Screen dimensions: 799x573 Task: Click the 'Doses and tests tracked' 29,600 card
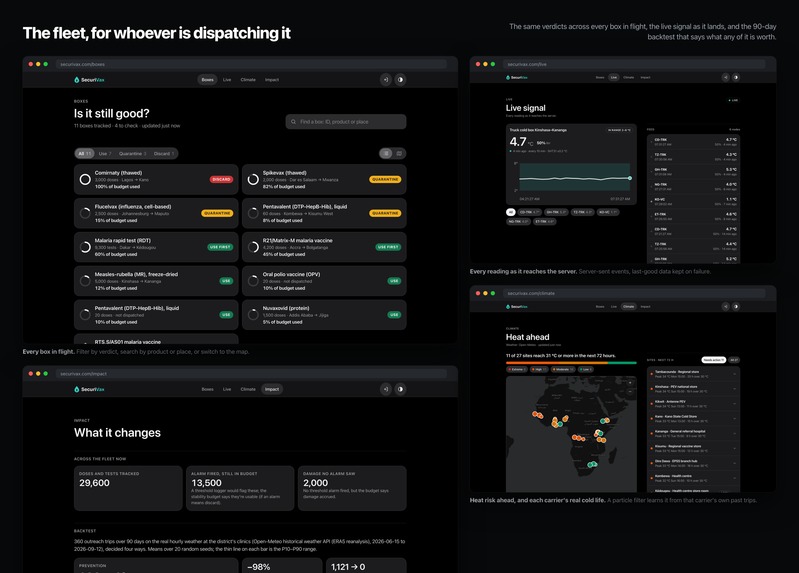pyautogui.click(x=128, y=488)
